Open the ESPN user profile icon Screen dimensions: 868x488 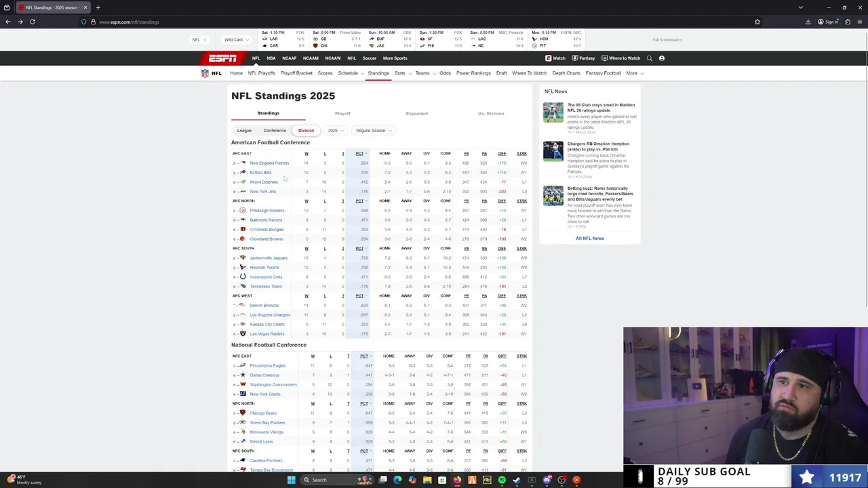pos(662,58)
